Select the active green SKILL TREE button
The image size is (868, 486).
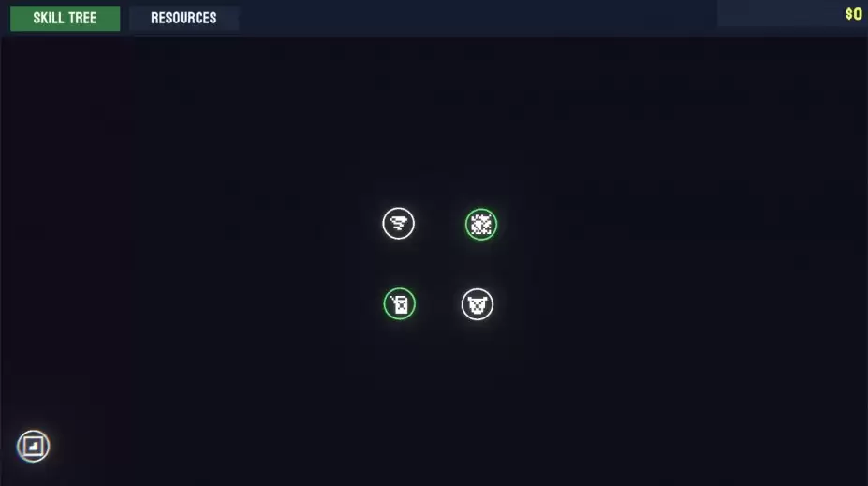point(65,19)
